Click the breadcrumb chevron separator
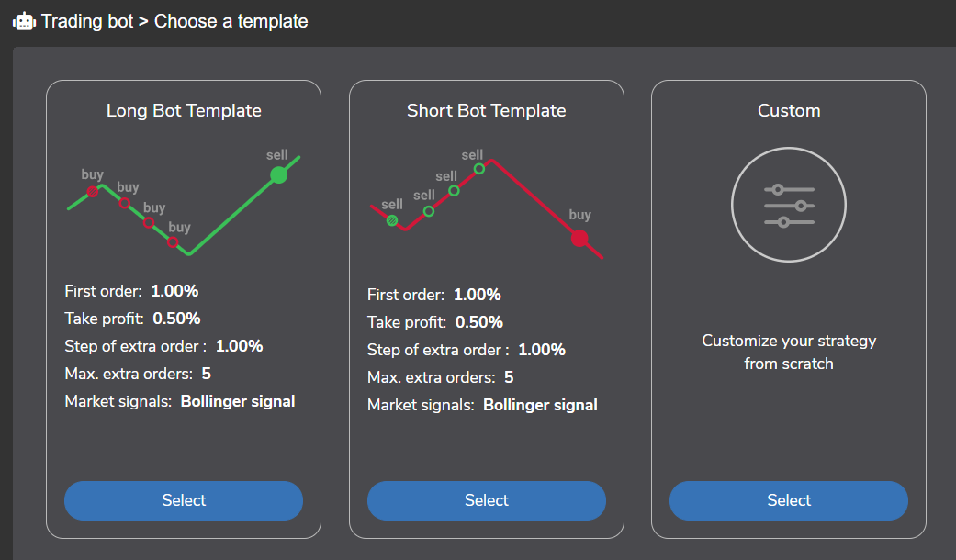The image size is (956, 560). 145,21
